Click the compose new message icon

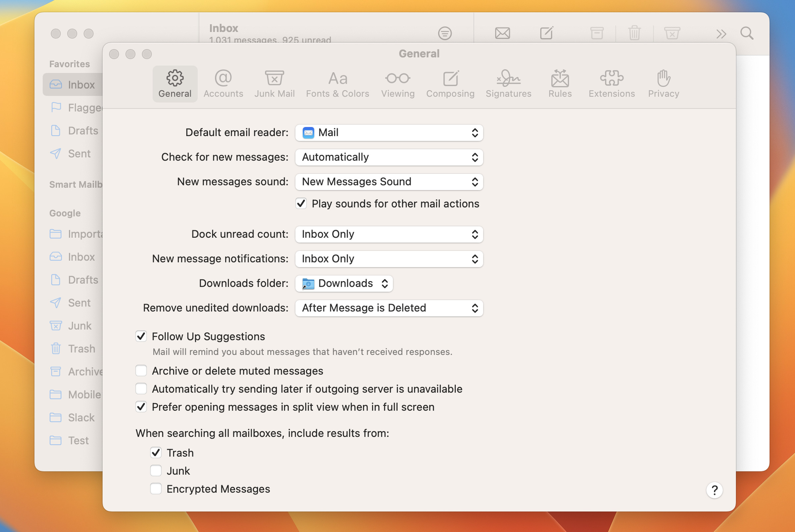click(x=546, y=33)
